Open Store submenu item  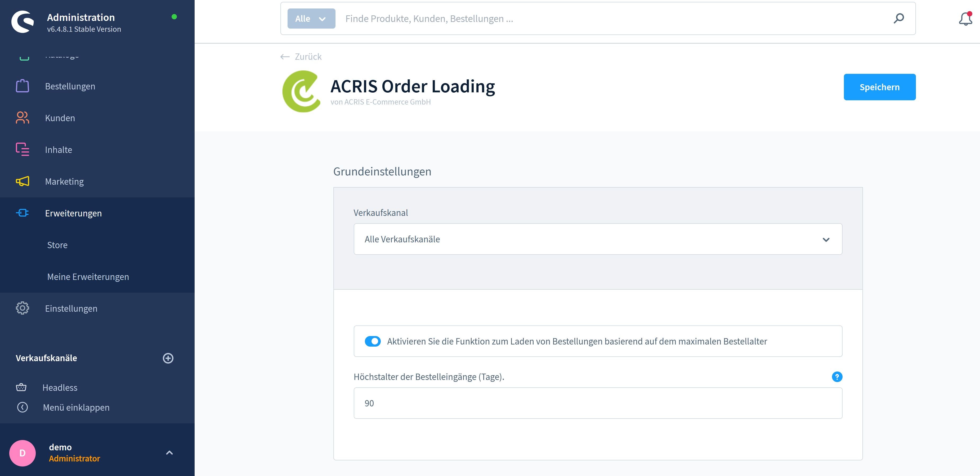[x=57, y=245]
